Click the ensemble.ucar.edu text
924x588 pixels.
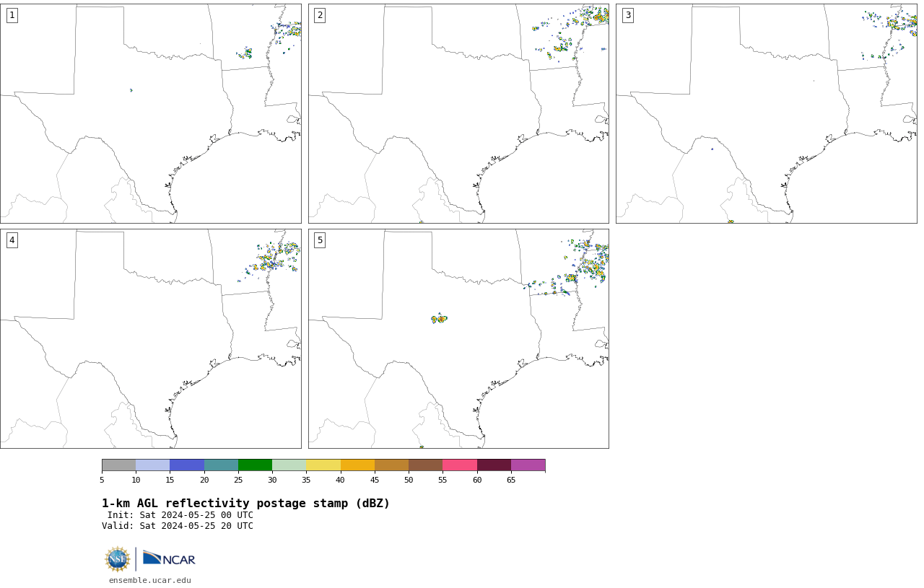(150, 580)
